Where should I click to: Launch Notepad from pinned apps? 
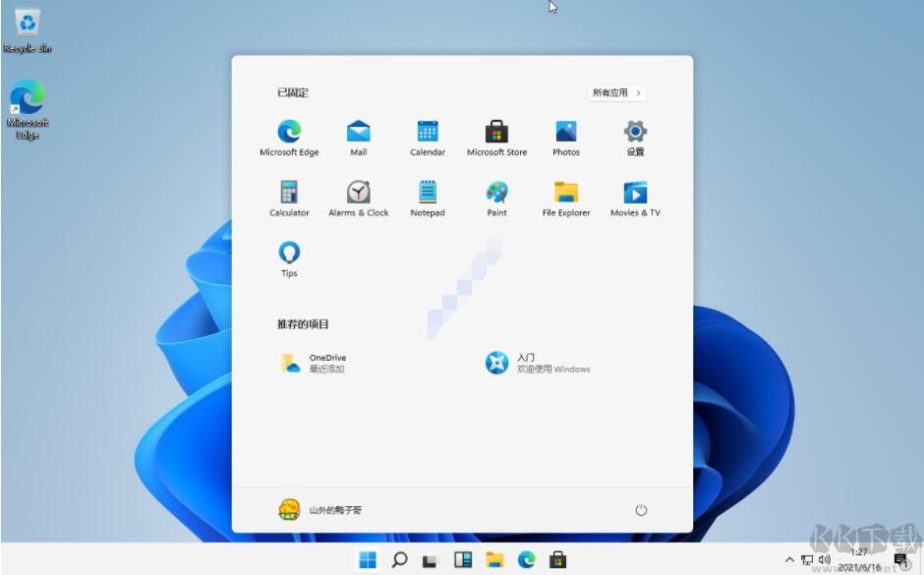[428, 199]
